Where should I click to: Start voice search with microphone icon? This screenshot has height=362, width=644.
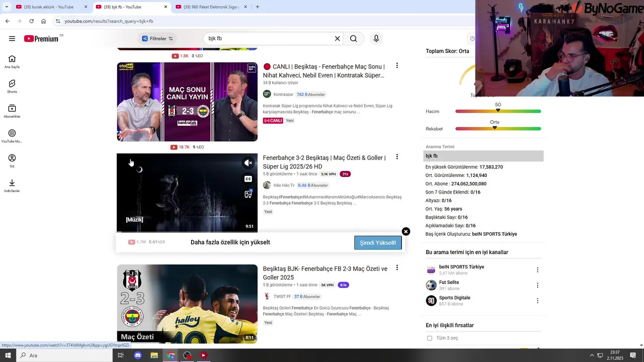pyautogui.click(x=376, y=39)
